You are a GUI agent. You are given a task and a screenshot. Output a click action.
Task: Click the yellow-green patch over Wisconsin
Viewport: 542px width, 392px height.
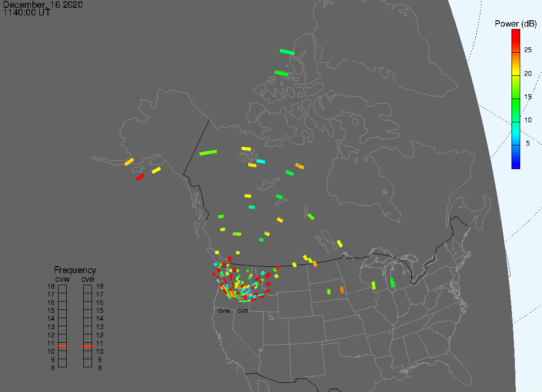tap(373, 286)
